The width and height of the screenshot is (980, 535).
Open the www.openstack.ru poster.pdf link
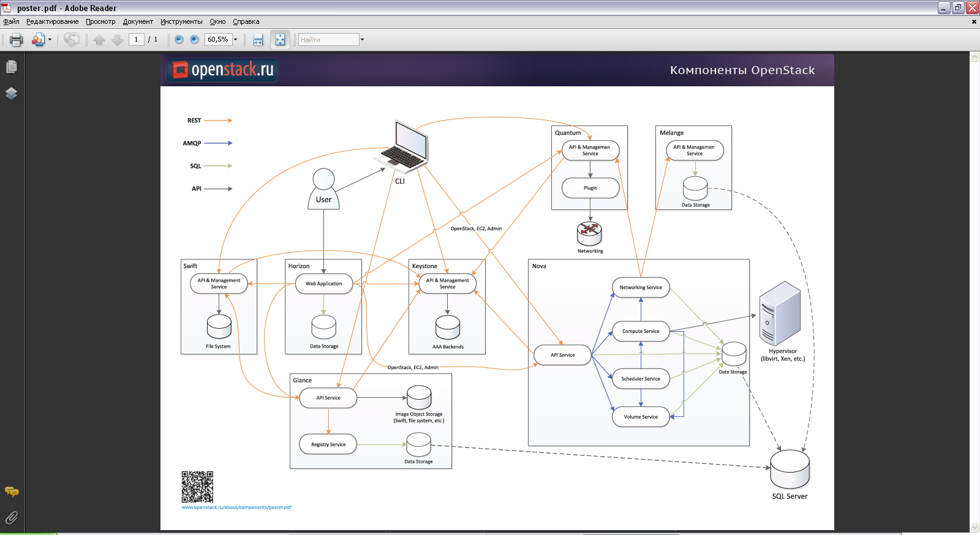pyautogui.click(x=236, y=507)
